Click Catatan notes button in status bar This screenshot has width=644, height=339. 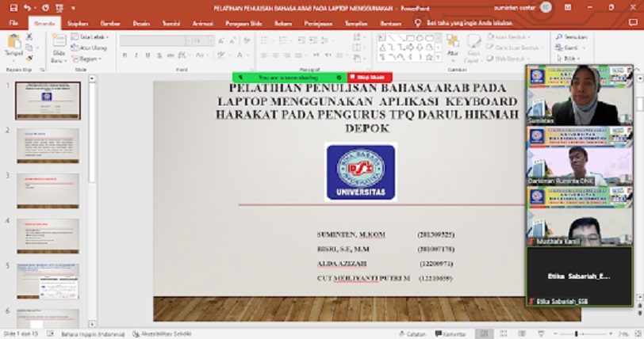pyautogui.click(x=412, y=334)
